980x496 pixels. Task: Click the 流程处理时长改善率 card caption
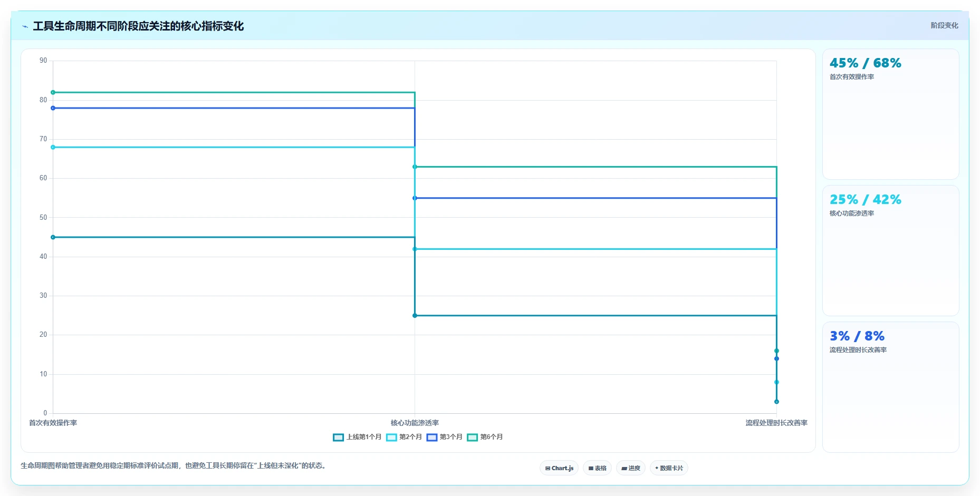tap(858, 350)
